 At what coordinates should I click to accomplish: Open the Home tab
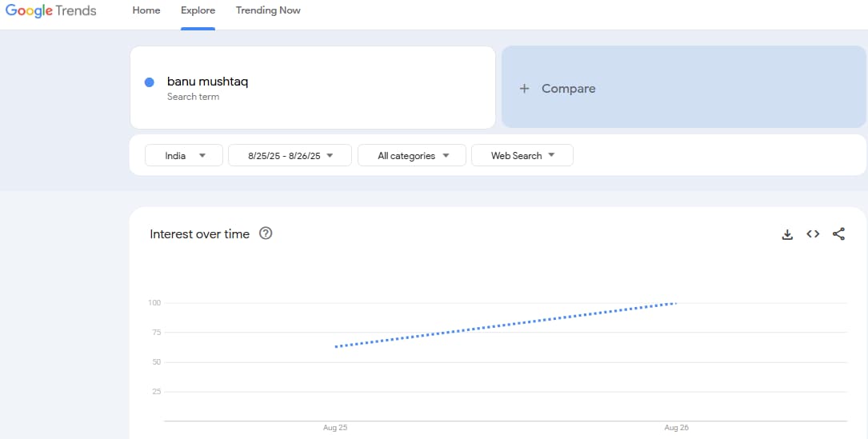pyautogui.click(x=146, y=10)
